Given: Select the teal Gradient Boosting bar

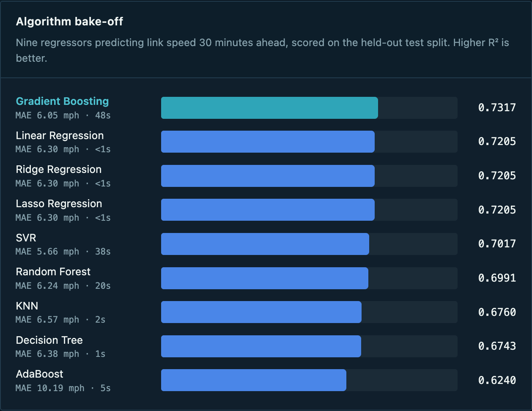Looking at the screenshot, I should pos(269,108).
